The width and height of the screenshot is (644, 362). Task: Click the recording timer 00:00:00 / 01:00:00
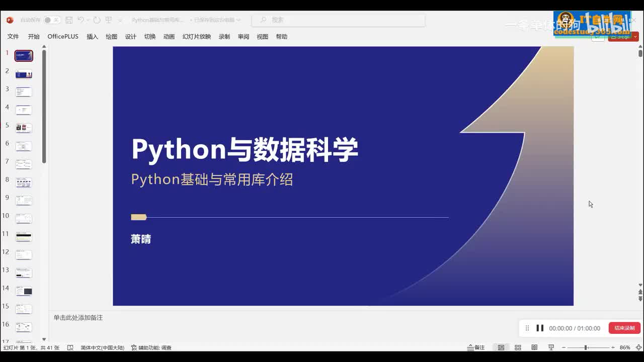coord(575,328)
